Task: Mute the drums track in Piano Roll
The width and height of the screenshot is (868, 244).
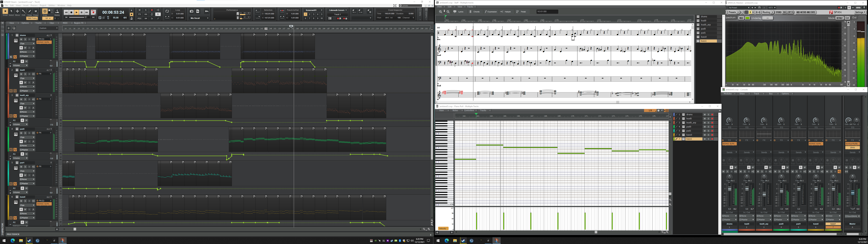Action: [704, 115]
